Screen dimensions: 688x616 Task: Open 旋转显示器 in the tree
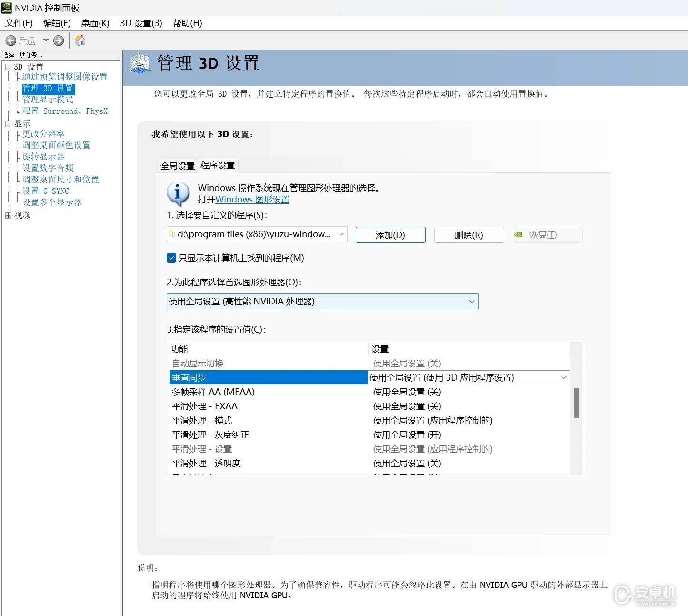(x=43, y=157)
